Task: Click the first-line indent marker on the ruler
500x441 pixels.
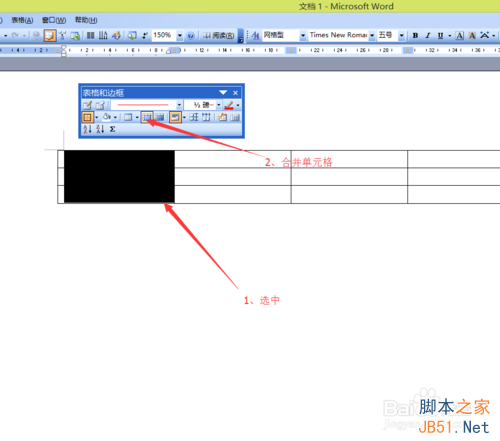Action: [64, 48]
